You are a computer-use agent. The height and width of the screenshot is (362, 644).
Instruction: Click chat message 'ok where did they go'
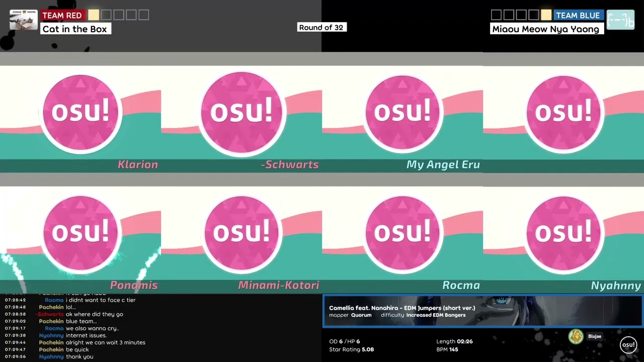[x=95, y=314]
